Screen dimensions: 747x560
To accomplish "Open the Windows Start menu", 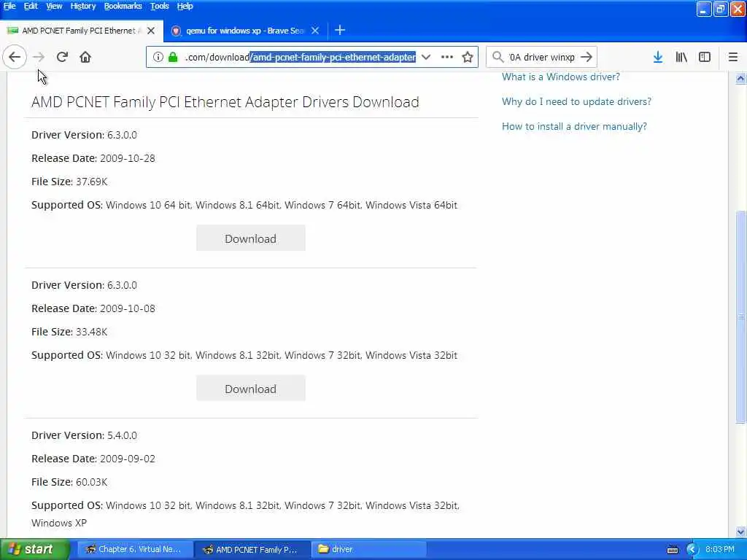I will tap(34, 549).
